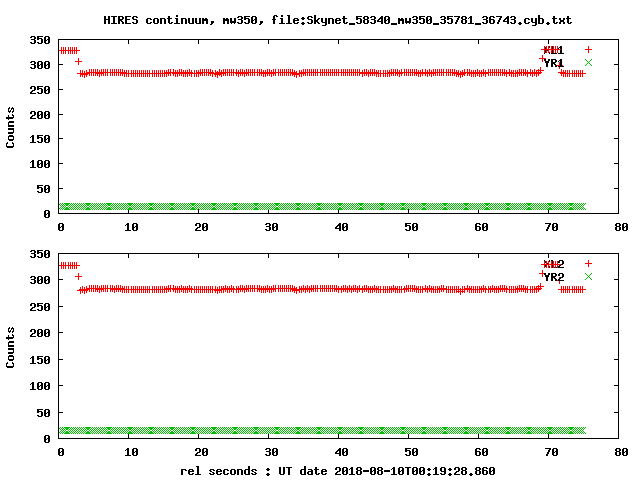Click the 70 x-axis tick label under YR1 plot
Screen dimensions: 640x480
point(551,227)
